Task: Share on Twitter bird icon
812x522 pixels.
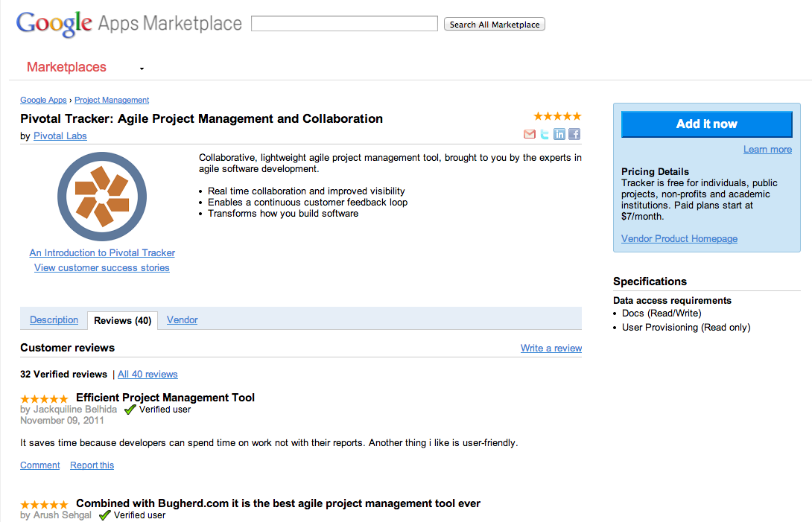Action: 545,135
